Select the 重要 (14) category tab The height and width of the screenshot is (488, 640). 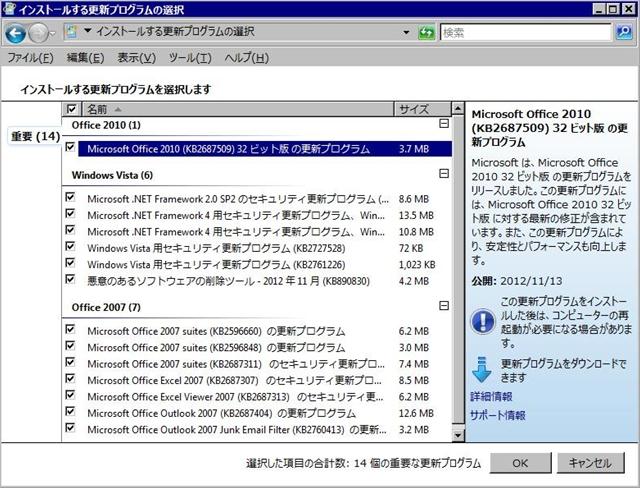tap(35, 136)
